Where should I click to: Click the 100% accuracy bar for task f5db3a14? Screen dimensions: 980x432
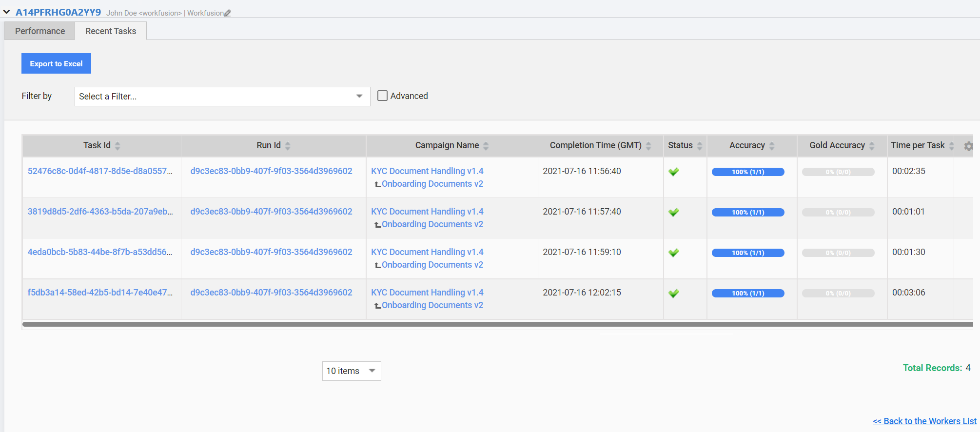tap(748, 293)
